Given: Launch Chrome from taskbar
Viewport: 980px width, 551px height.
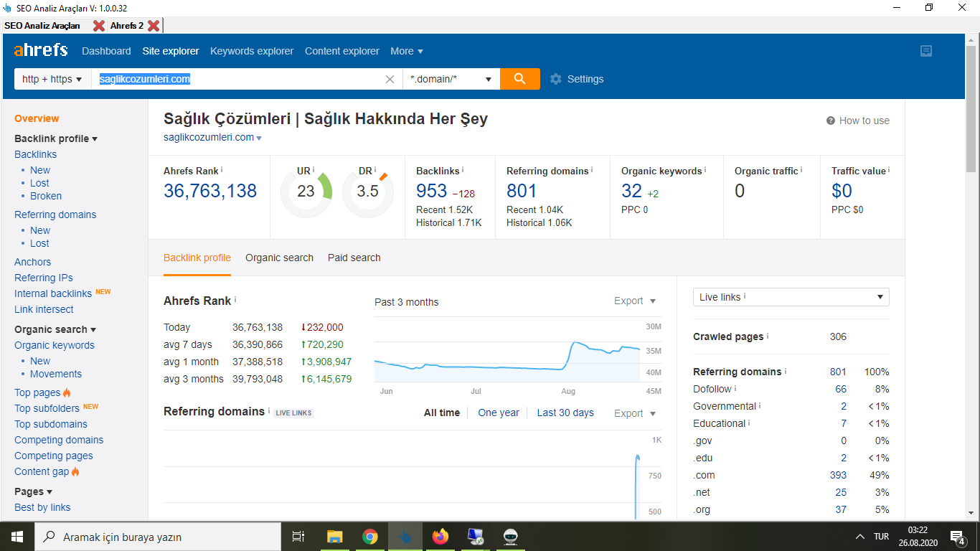Looking at the screenshot, I should tap(369, 537).
